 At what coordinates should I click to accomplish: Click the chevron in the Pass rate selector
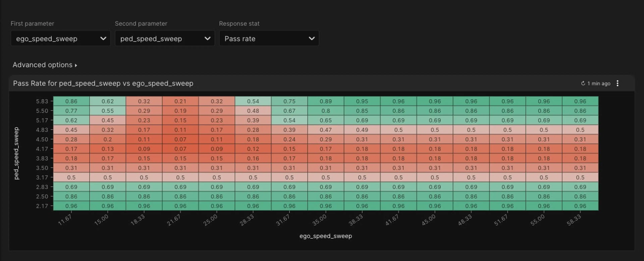coord(311,39)
